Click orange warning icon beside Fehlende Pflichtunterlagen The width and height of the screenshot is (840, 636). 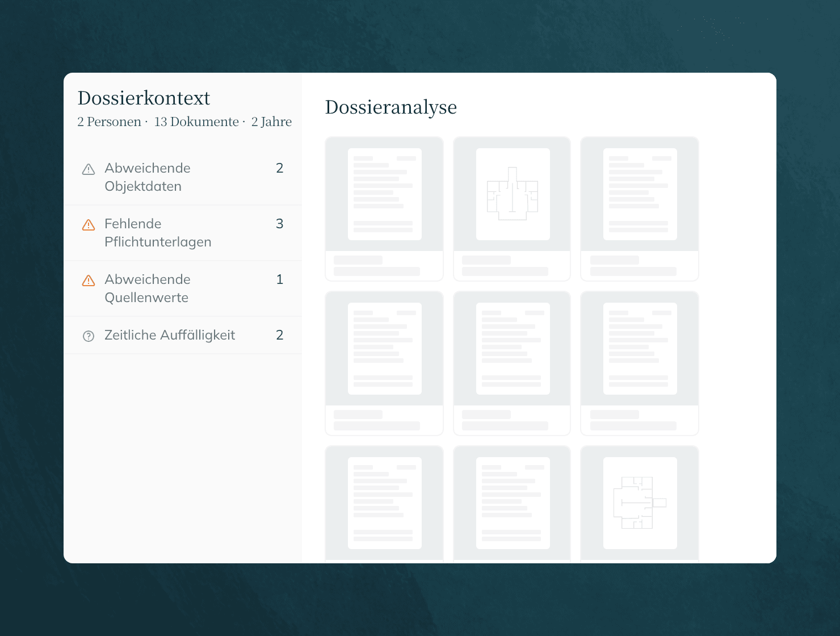(x=89, y=225)
